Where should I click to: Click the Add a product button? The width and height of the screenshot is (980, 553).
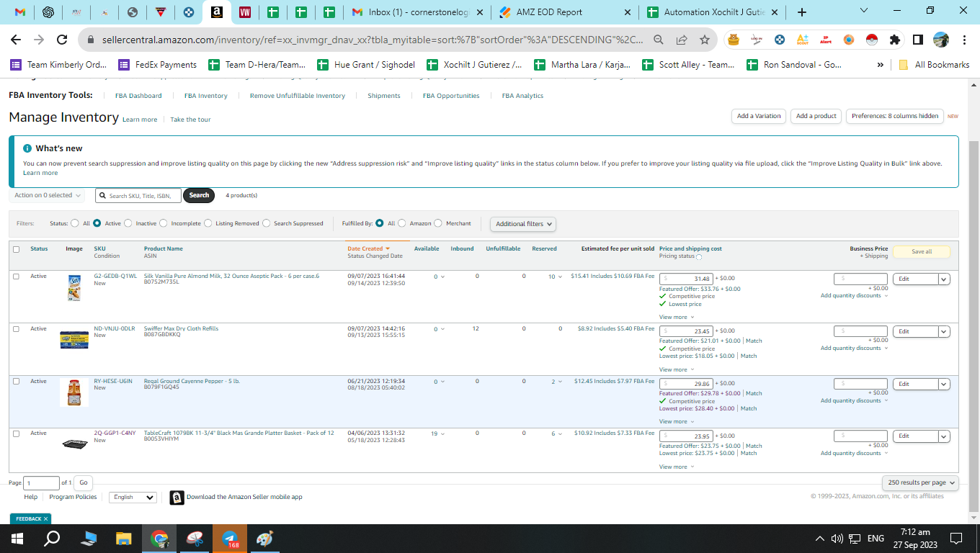coord(816,116)
